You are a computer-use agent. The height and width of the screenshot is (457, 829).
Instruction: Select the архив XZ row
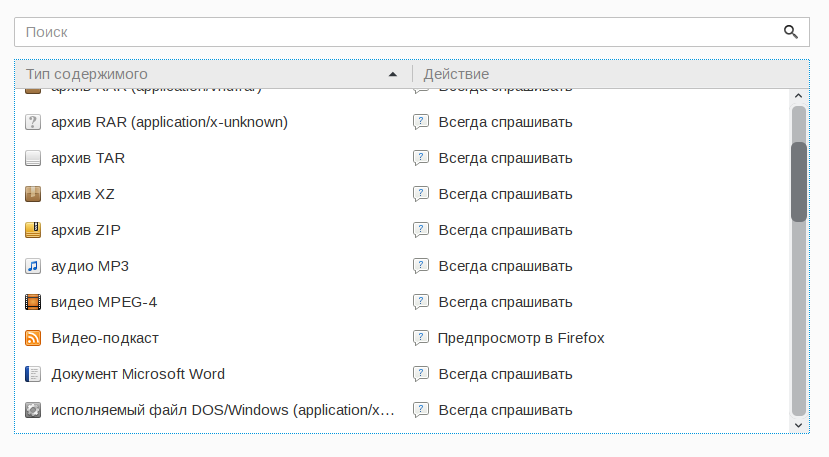point(403,194)
